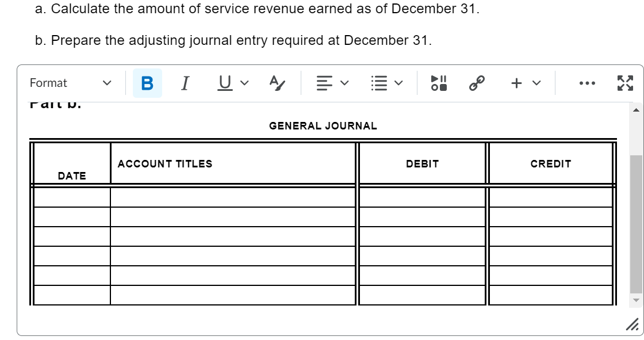Insert a hyperlink
The width and height of the screenshot is (644, 340).
pos(477,82)
